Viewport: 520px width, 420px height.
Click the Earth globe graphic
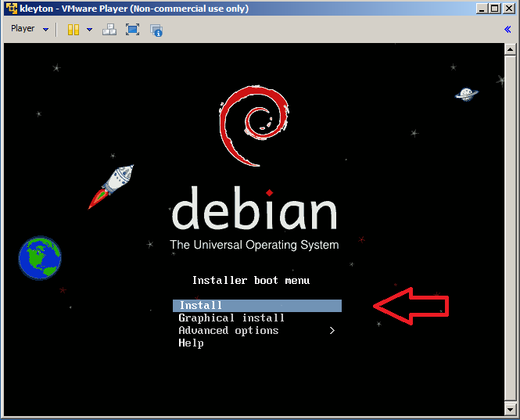(40, 258)
